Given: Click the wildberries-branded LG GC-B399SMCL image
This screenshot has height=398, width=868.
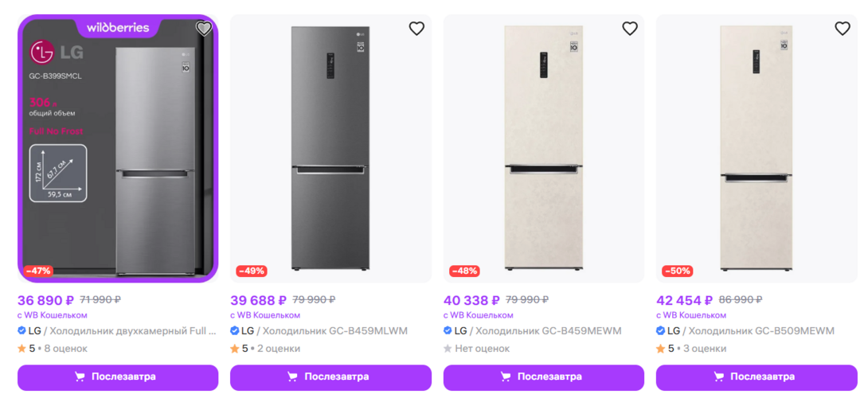Looking at the screenshot, I should (118, 149).
